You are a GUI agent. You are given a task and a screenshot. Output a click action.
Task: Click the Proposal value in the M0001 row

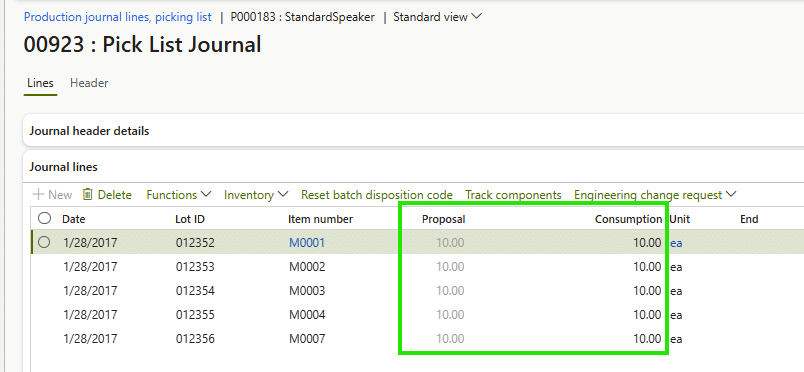[x=450, y=243]
